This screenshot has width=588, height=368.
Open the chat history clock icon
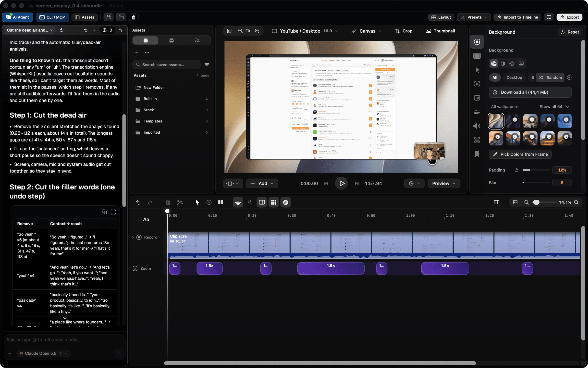tap(61, 30)
